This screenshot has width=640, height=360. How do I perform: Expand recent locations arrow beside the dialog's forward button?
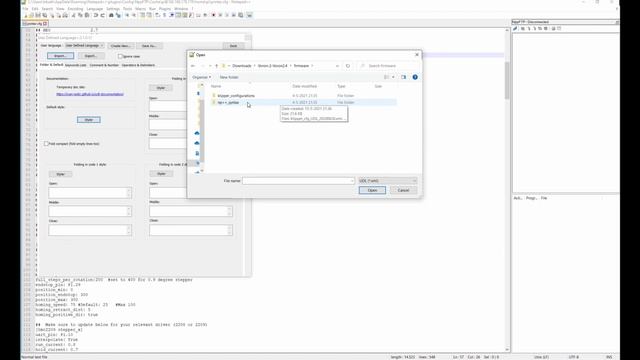point(210,66)
